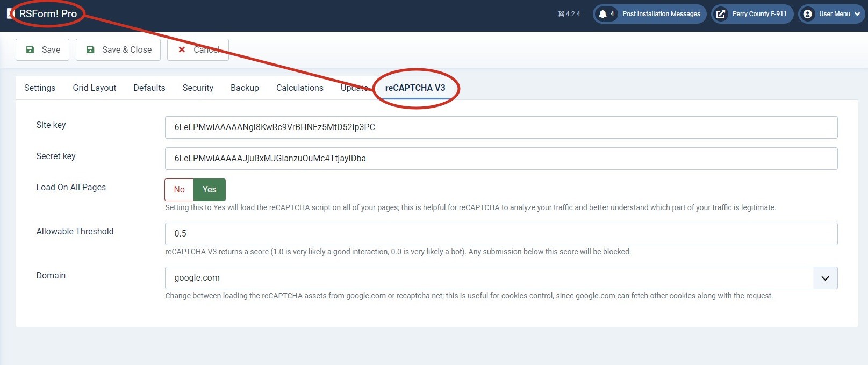This screenshot has height=365, width=868.
Task: Open the Perry County E-911 site link
Action: click(x=752, y=14)
